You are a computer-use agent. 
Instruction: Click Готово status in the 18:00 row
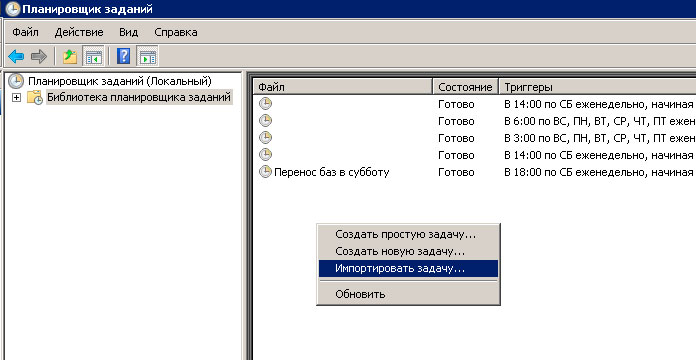coord(456,172)
